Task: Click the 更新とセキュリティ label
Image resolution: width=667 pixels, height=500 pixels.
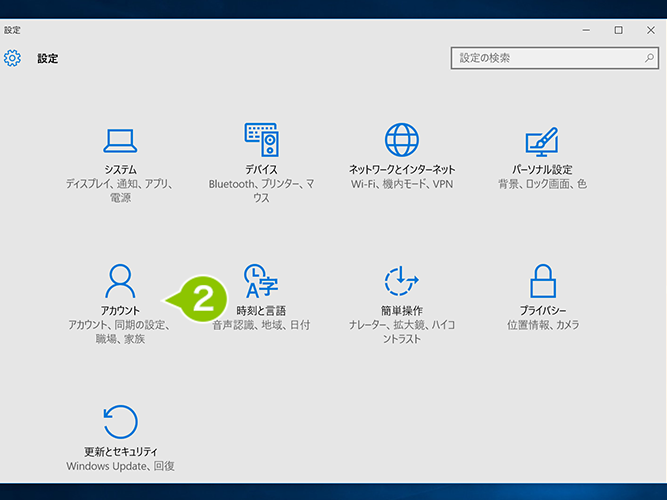Action: 121,451
